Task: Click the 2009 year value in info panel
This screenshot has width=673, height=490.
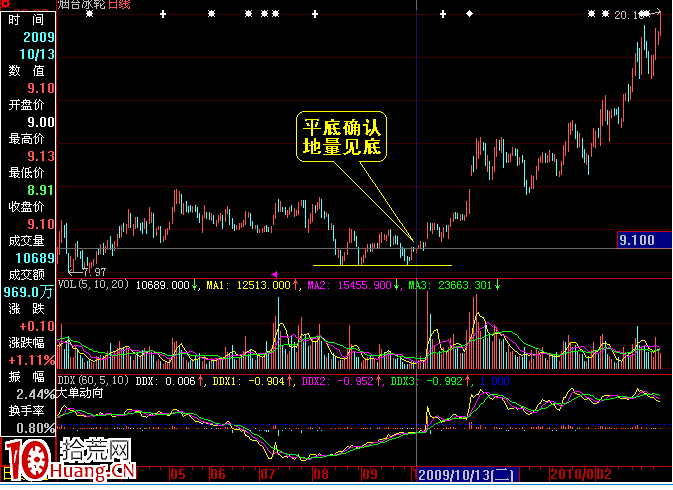Action: 39,37
